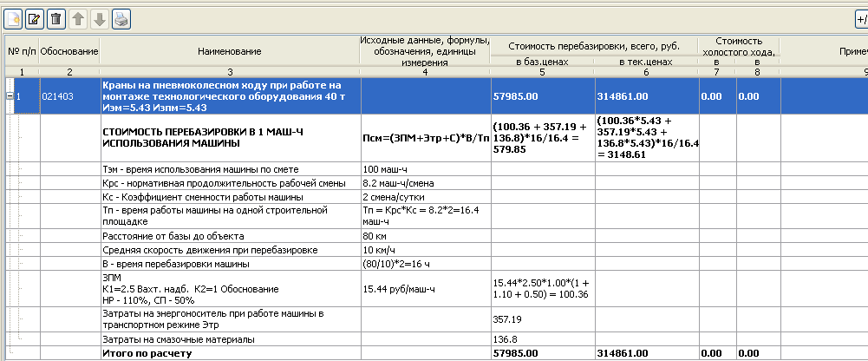868x361 pixels.
Task: Click the 'в баз.ценах' subheader
Action: point(543,62)
